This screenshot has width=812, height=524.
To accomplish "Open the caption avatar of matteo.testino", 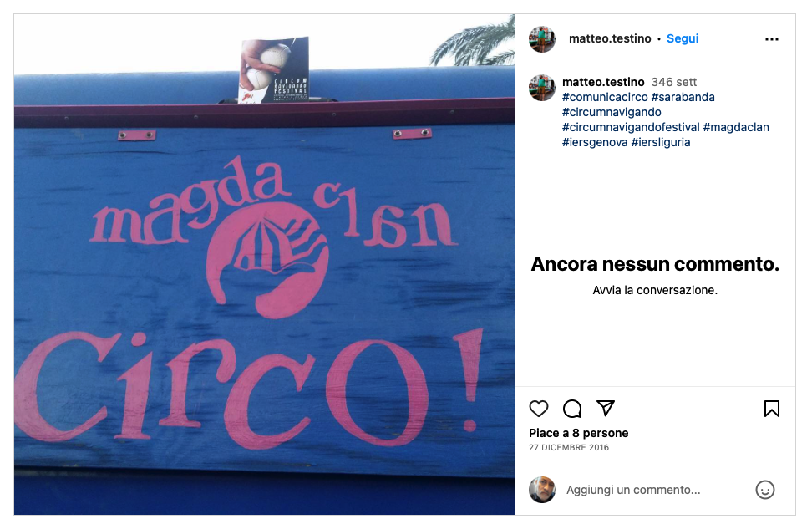I will pyautogui.click(x=541, y=87).
